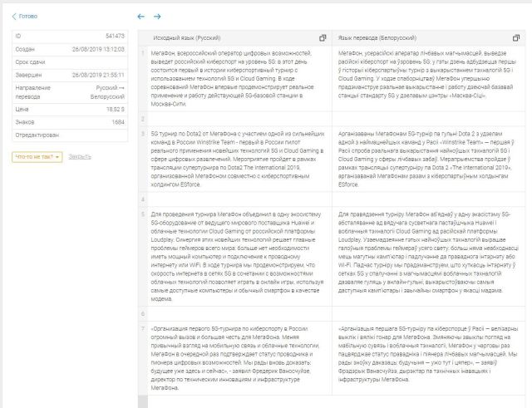The width and height of the screenshot is (532, 408).
Task: Select translation segment 5 'Для правядзення турніру'
Action: coord(428,253)
